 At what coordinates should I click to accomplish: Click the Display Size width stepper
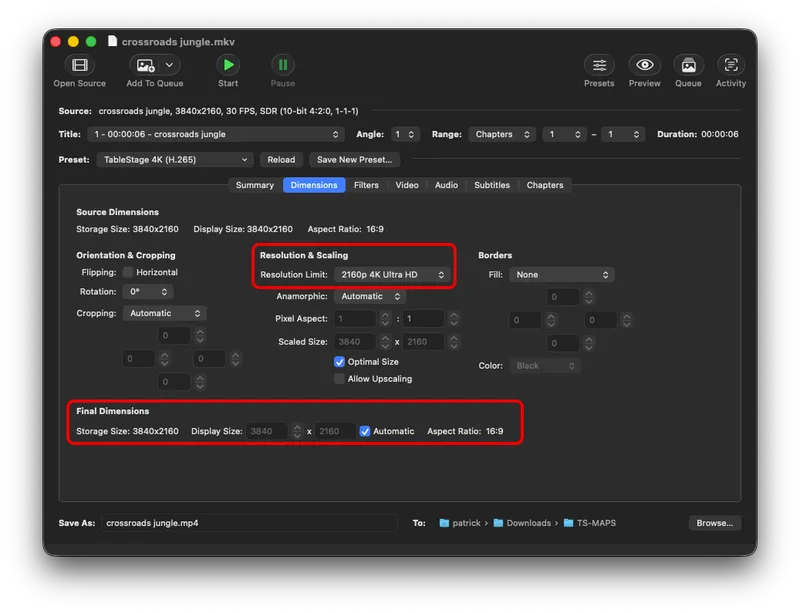pyautogui.click(x=297, y=431)
